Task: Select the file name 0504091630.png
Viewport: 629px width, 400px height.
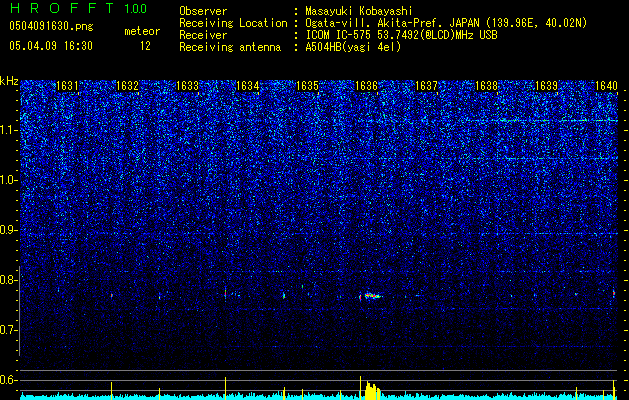Action: [x=51, y=26]
